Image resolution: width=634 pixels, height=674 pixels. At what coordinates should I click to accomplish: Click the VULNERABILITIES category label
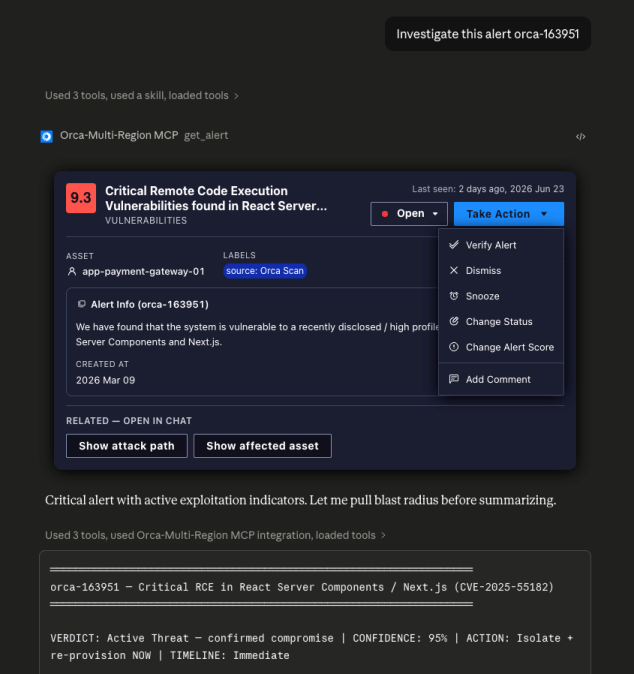(146, 221)
